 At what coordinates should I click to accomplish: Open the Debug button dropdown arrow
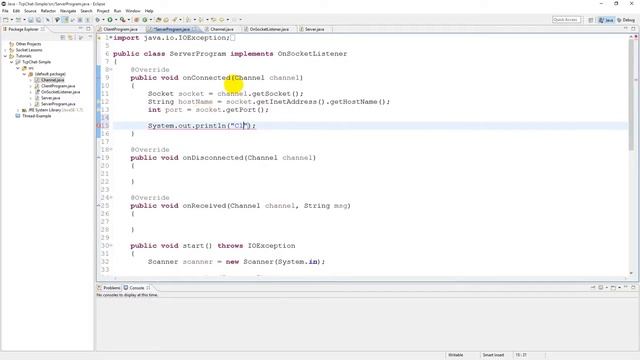[x=103, y=20]
